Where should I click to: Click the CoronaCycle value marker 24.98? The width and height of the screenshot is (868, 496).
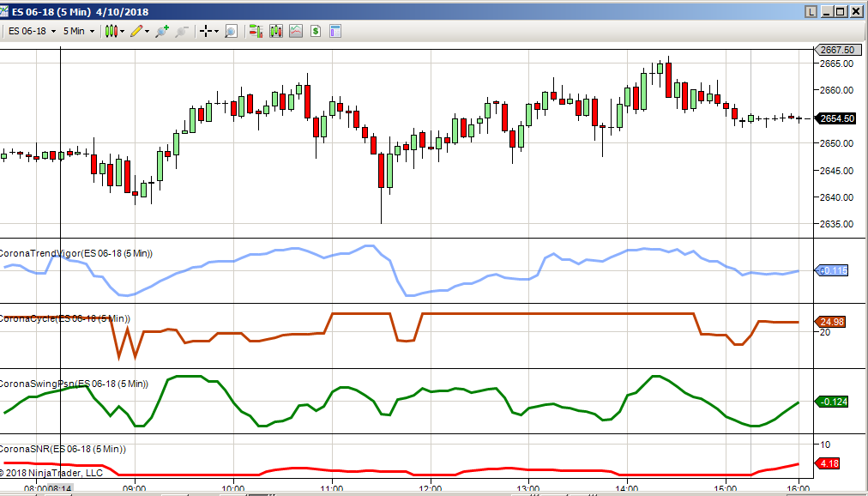(x=831, y=322)
